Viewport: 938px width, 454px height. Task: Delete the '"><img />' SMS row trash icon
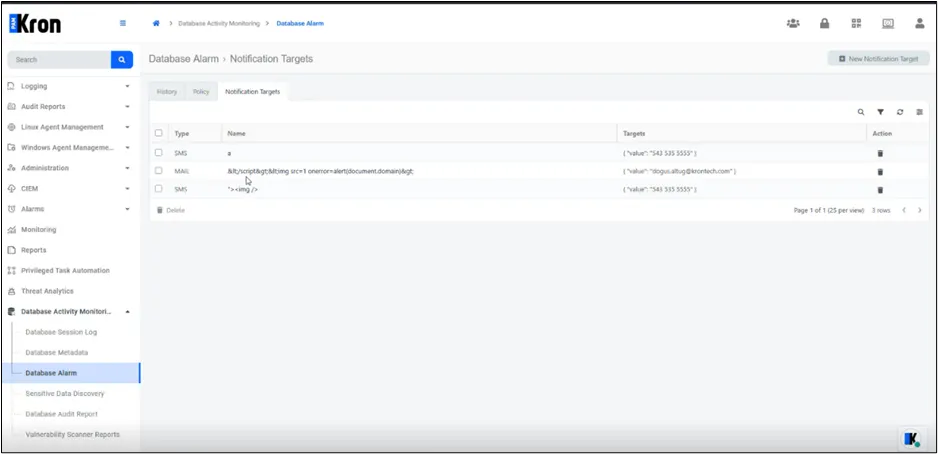(880, 190)
